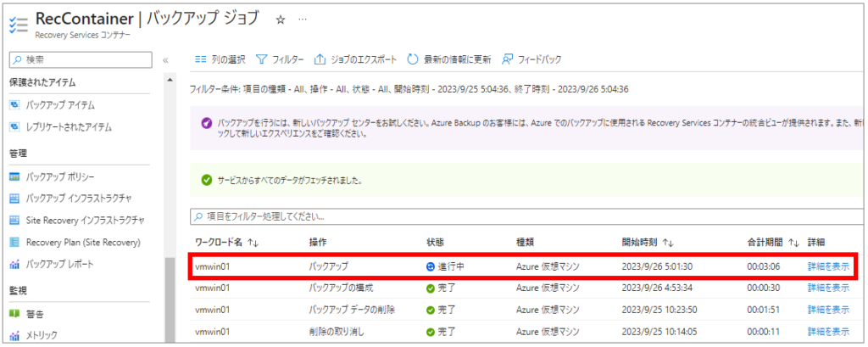
Task: Click ジョブのエクスポート export jobs
Action: pos(355,60)
